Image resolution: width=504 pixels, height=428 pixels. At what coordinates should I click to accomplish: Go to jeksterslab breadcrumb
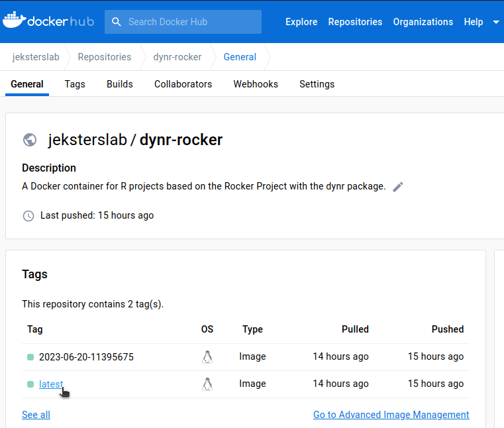tap(36, 57)
